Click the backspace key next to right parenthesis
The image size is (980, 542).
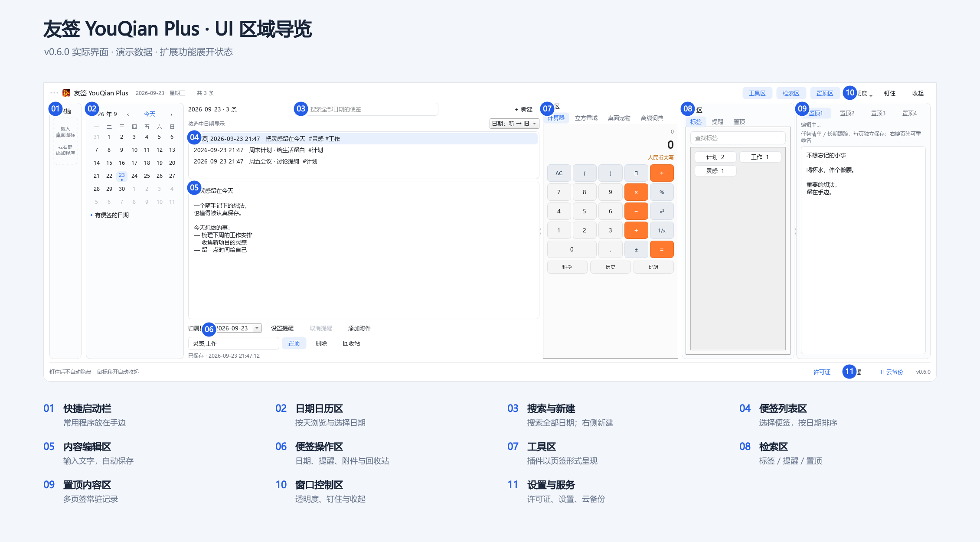[636, 173]
